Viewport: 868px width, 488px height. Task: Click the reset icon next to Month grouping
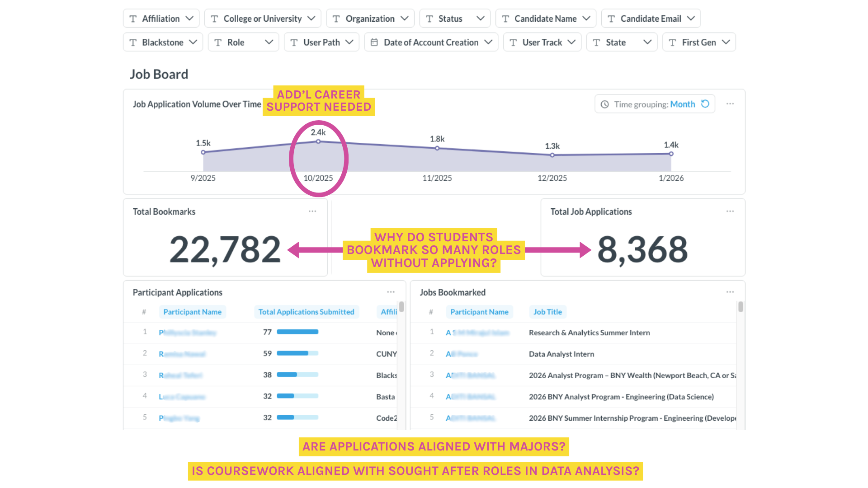[705, 104]
